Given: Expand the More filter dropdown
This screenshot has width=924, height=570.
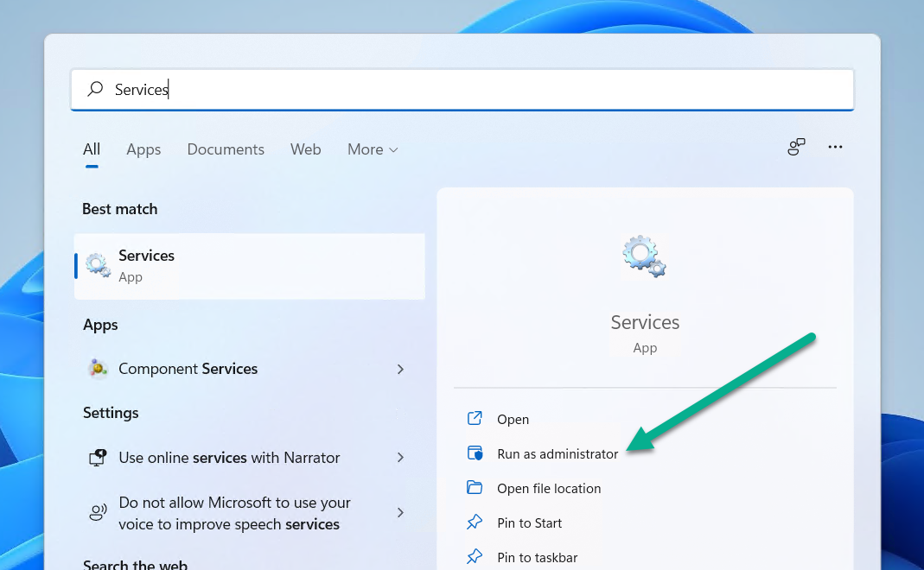Looking at the screenshot, I should pyautogui.click(x=373, y=149).
